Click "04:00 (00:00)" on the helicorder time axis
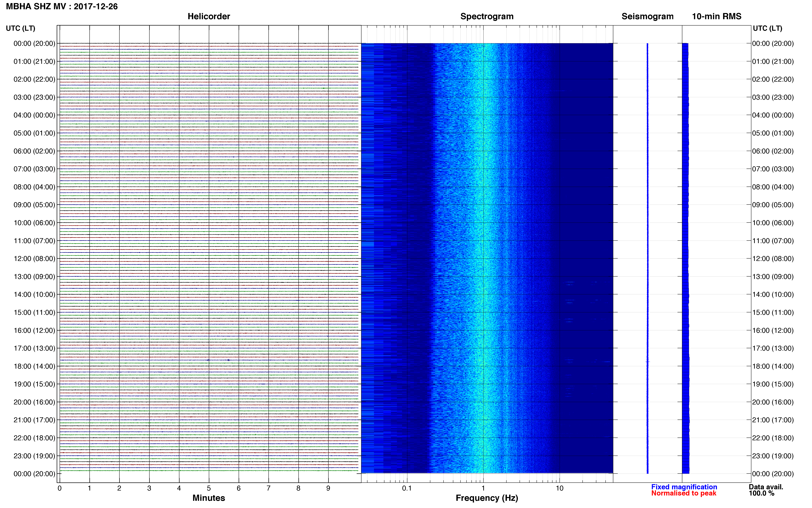This screenshot has height=508, width=812. (34, 115)
